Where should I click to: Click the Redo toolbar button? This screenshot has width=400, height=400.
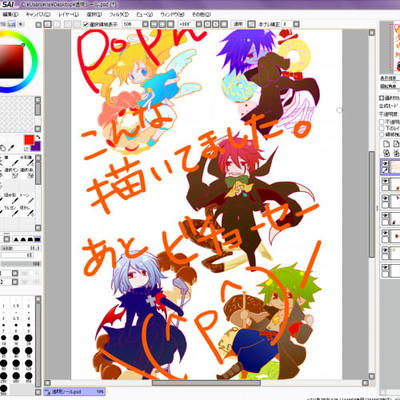(x=57, y=24)
